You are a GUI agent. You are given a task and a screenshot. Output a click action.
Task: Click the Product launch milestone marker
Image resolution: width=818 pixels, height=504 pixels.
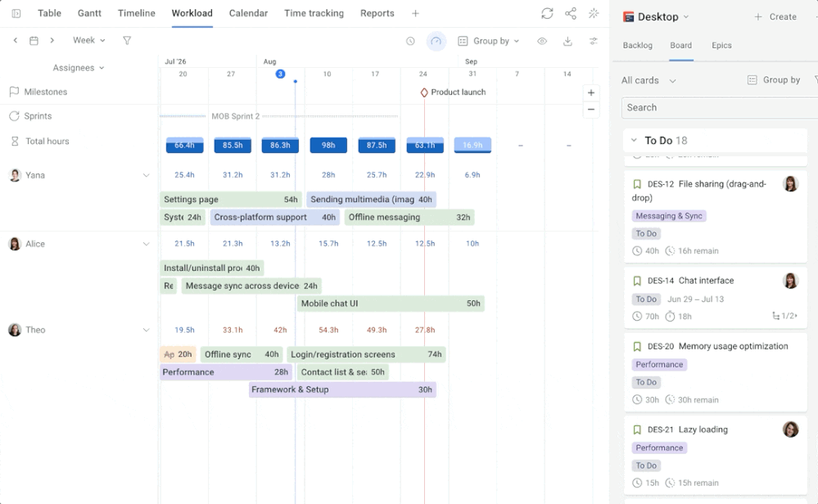pos(424,92)
